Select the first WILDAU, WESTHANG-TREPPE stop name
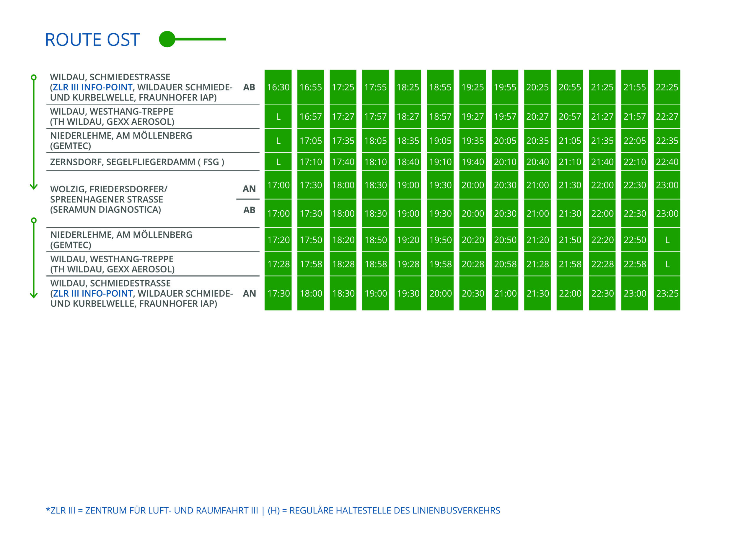This screenshot has width=756, height=533. (112, 111)
